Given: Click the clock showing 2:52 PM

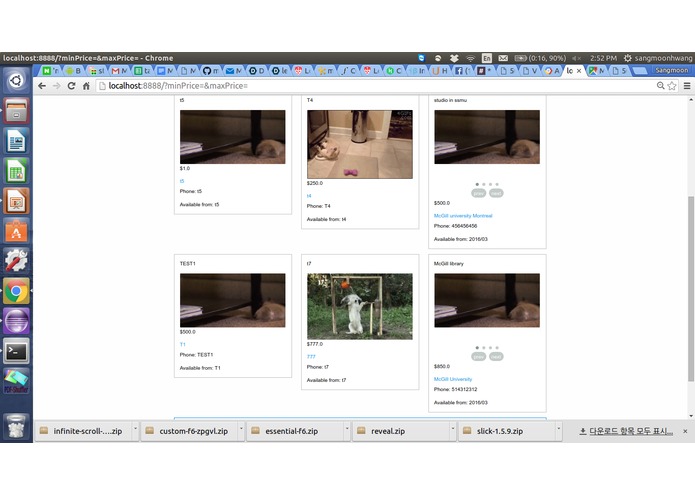Looking at the screenshot, I should [603, 58].
